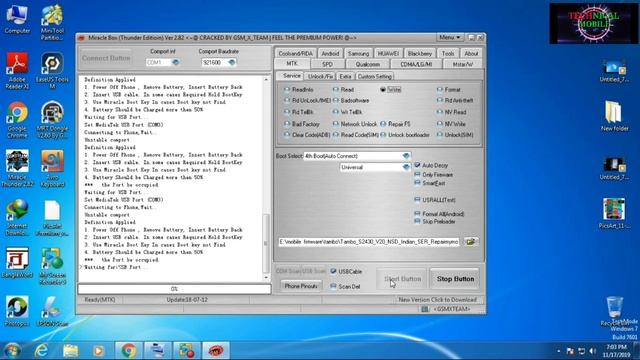Screen dimensions: 640x360
Task: Open Adobe Reader XI desktop icon
Action: (x=17, y=70)
